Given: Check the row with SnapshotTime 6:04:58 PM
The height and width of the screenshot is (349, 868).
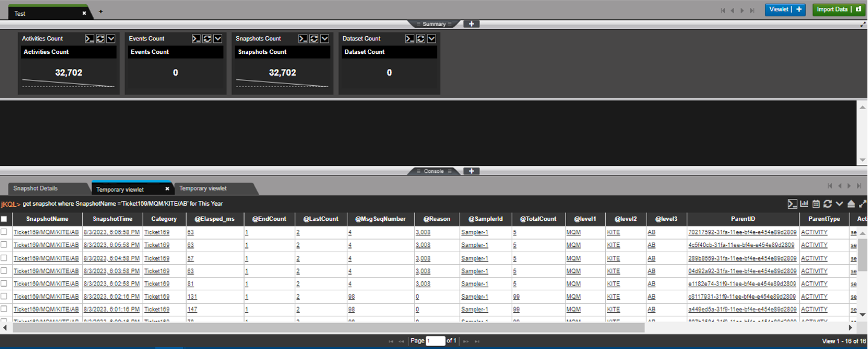Looking at the screenshot, I should 4,258.
